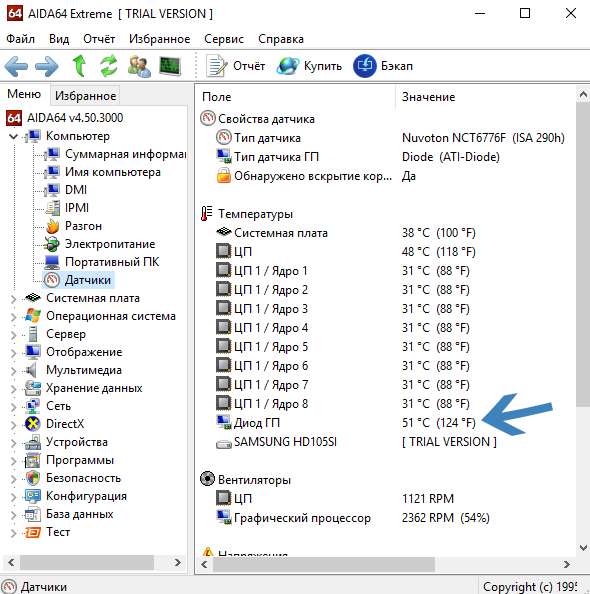Click the Портативный ПК laptop icon
The width and height of the screenshot is (590, 594).
click(x=52, y=262)
